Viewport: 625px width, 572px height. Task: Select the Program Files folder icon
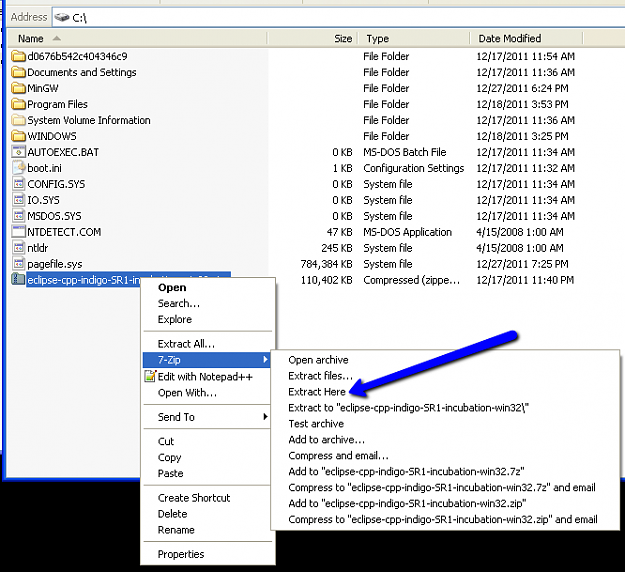pos(18,104)
